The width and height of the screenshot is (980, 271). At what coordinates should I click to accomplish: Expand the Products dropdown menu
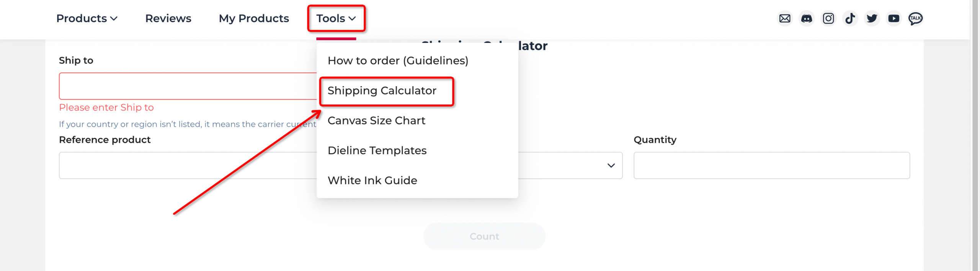click(x=87, y=18)
